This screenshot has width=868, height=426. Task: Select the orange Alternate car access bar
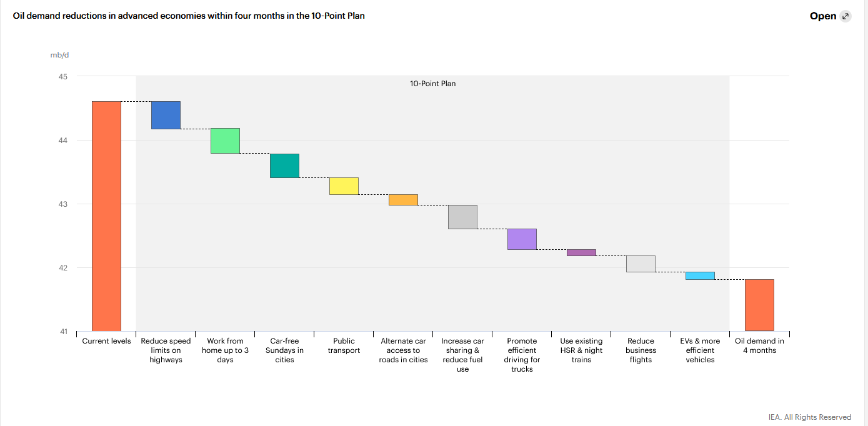tap(403, 200)
